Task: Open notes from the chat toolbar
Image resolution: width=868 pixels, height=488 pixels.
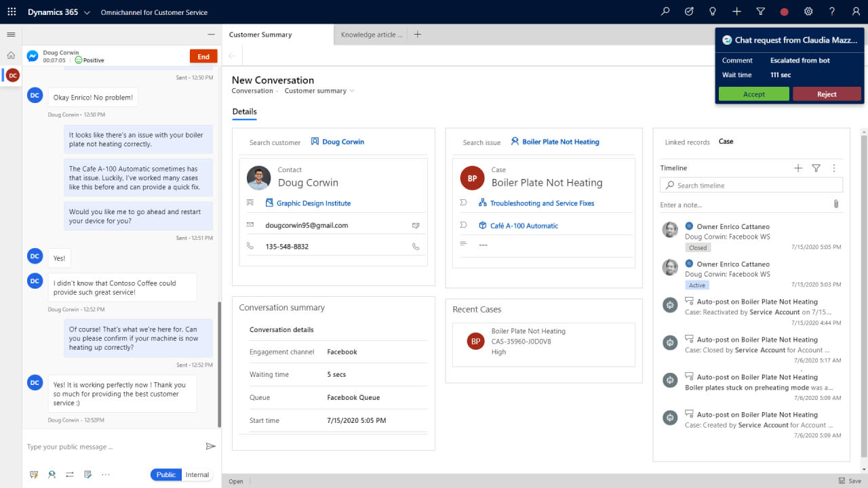Action: [x=87, y=474]
